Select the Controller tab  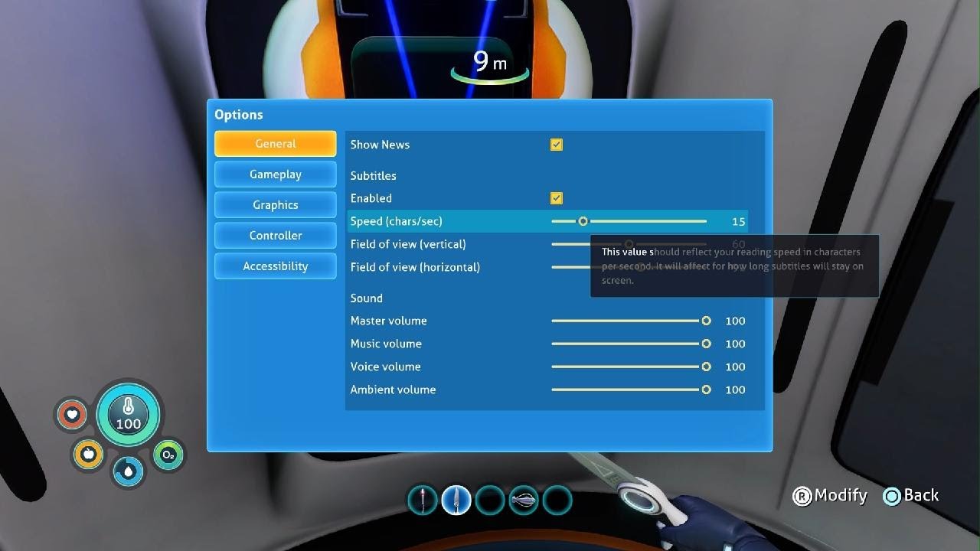[275, 236]
